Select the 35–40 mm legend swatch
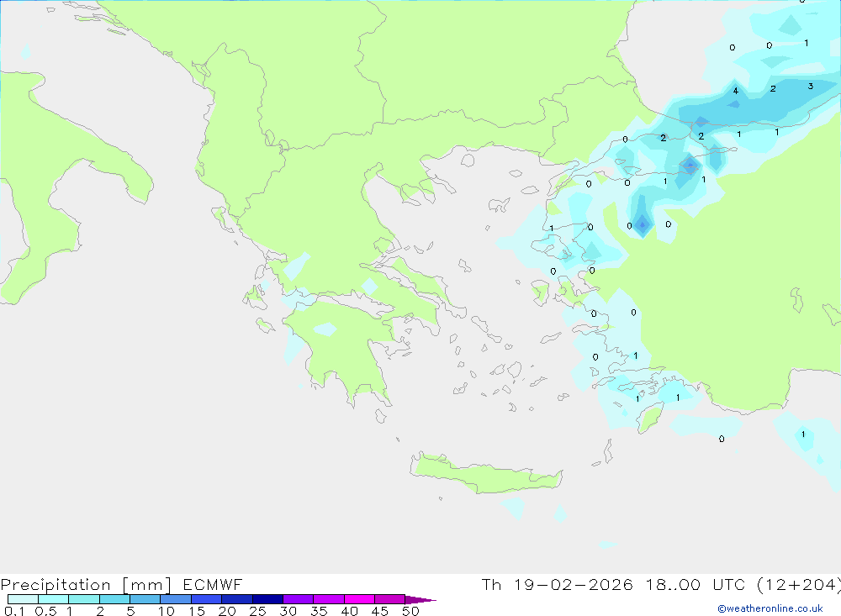This screenshot has height=616, width=841. (x=329, y=599)
